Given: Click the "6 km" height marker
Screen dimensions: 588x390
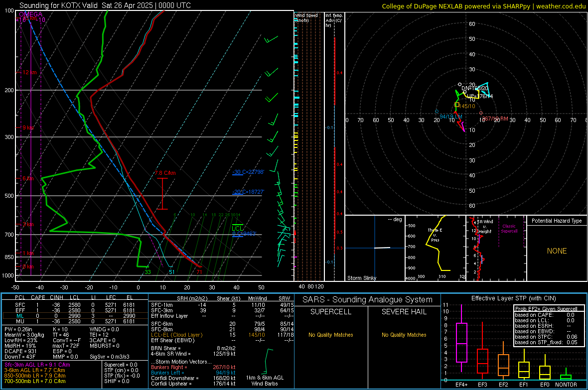Looking at the screenshot, I should click(x=28, y=178).
